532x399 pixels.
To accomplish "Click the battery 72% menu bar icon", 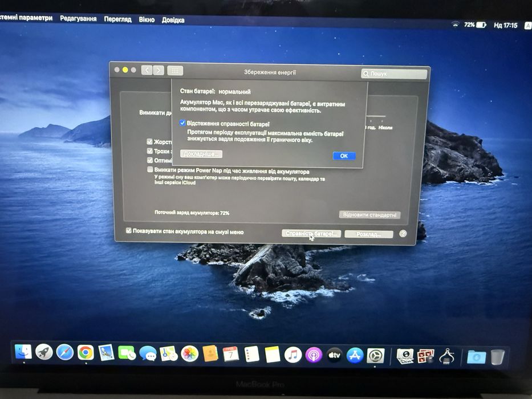I will [x=475, y=25].
